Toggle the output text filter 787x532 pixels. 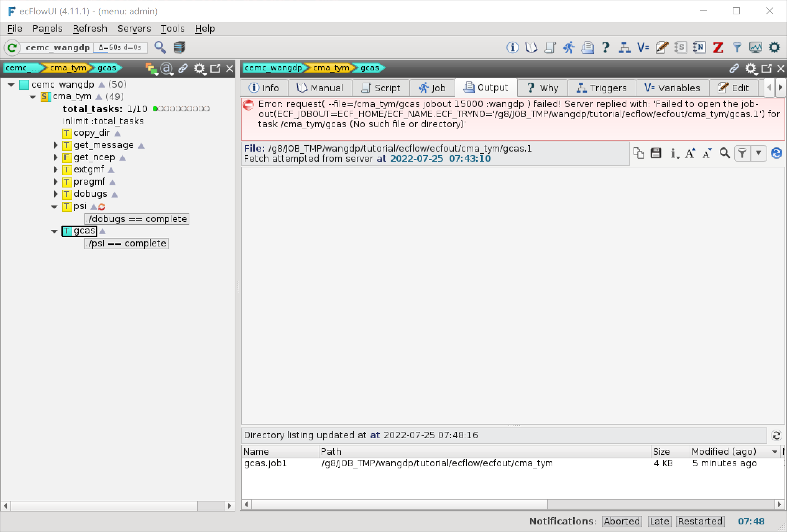click(x=742, y=153)
